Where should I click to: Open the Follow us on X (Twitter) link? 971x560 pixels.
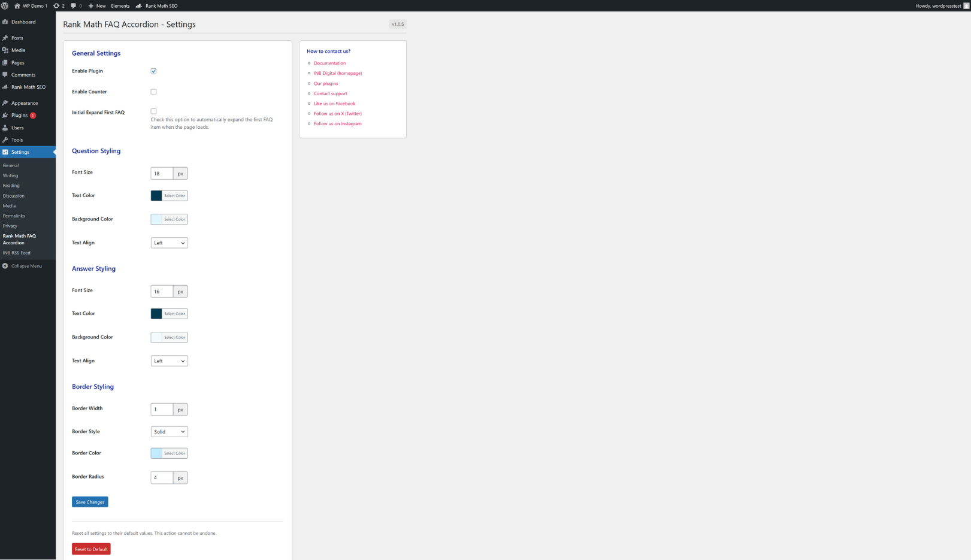(338, 113)
